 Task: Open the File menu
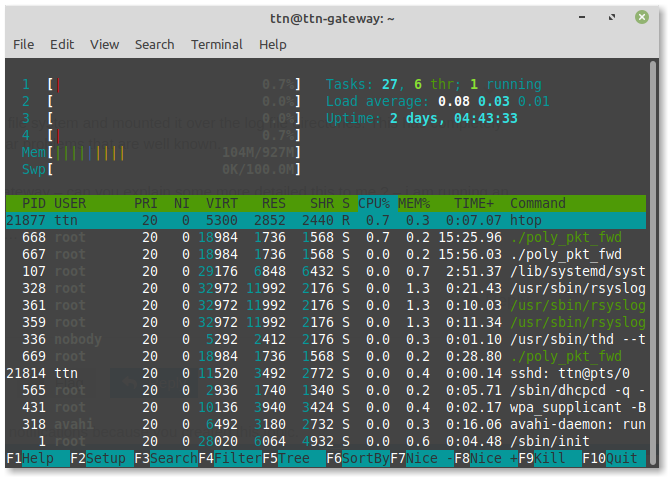(23, 44)
